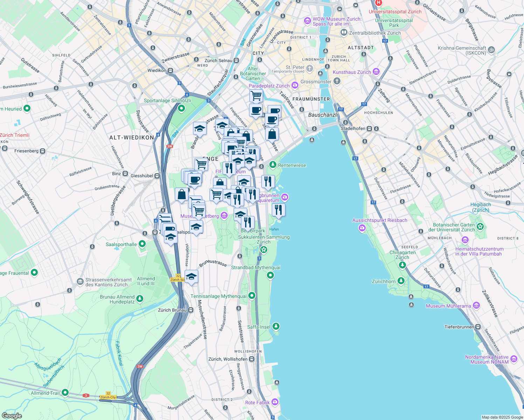
Task: Click the Friesenberg station icon
Action: (42, 151)
